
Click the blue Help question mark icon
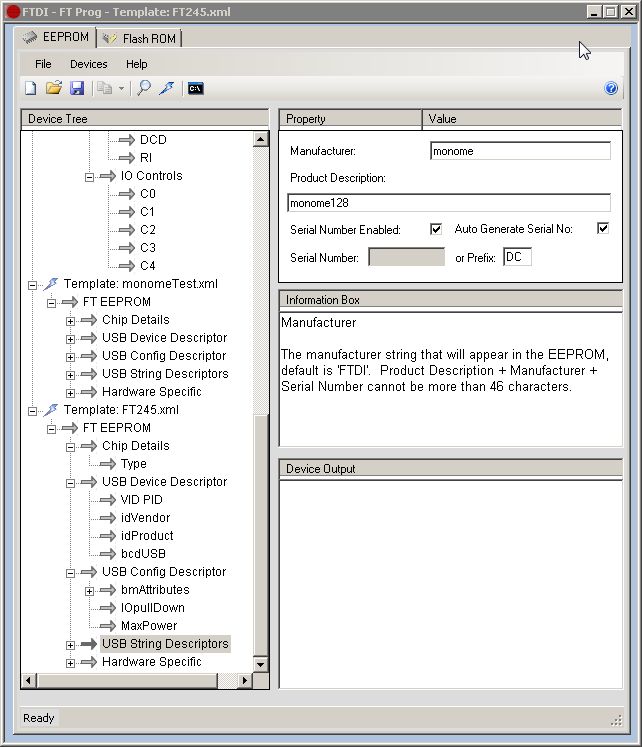click(611, 88)
